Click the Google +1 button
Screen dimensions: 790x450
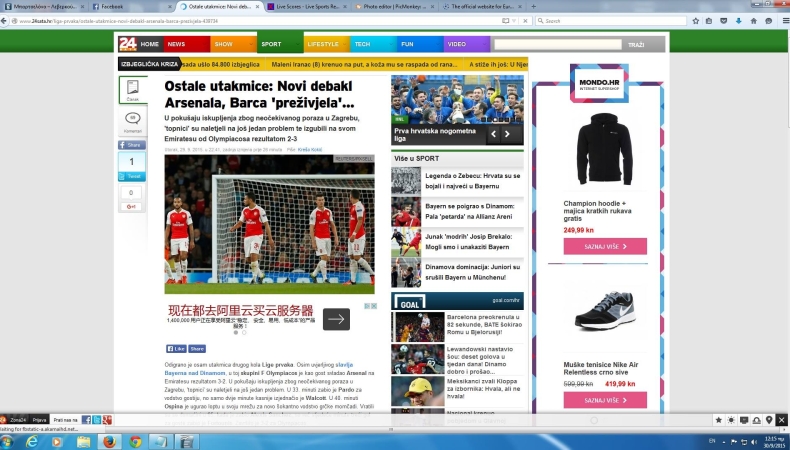(131, 207)
